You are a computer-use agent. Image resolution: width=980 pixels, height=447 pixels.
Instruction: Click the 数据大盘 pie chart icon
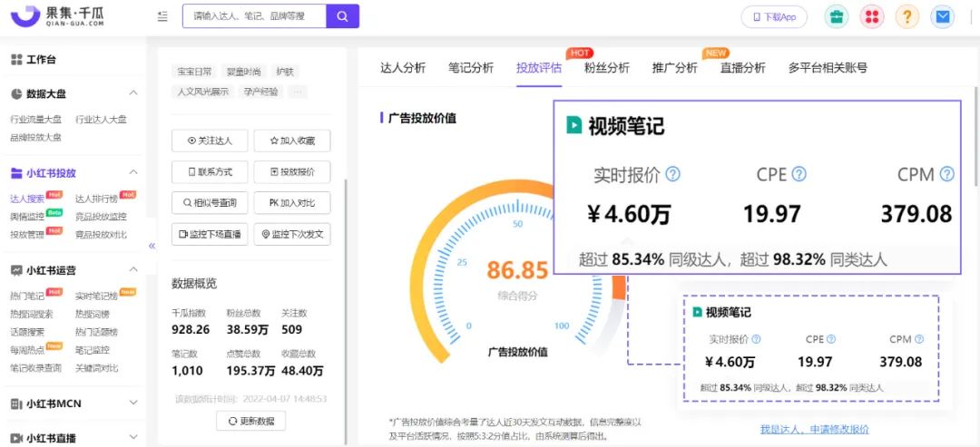click(x=17, y=93)
